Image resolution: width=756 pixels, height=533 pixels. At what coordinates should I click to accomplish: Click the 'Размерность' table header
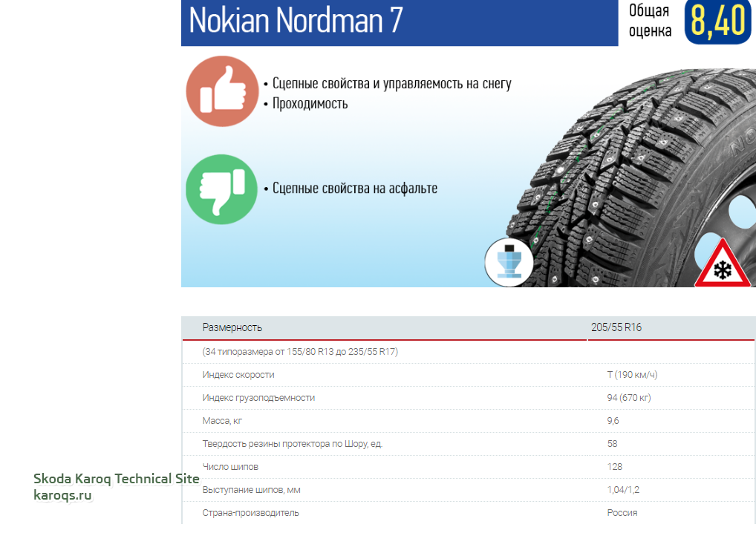click(232, 327)
